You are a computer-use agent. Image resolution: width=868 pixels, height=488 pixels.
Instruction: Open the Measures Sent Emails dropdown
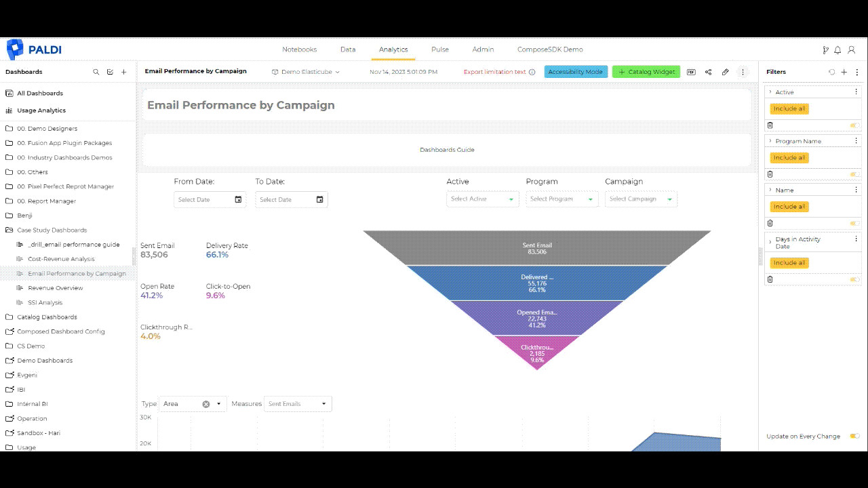pyautogui.click(x=298, y=404)
